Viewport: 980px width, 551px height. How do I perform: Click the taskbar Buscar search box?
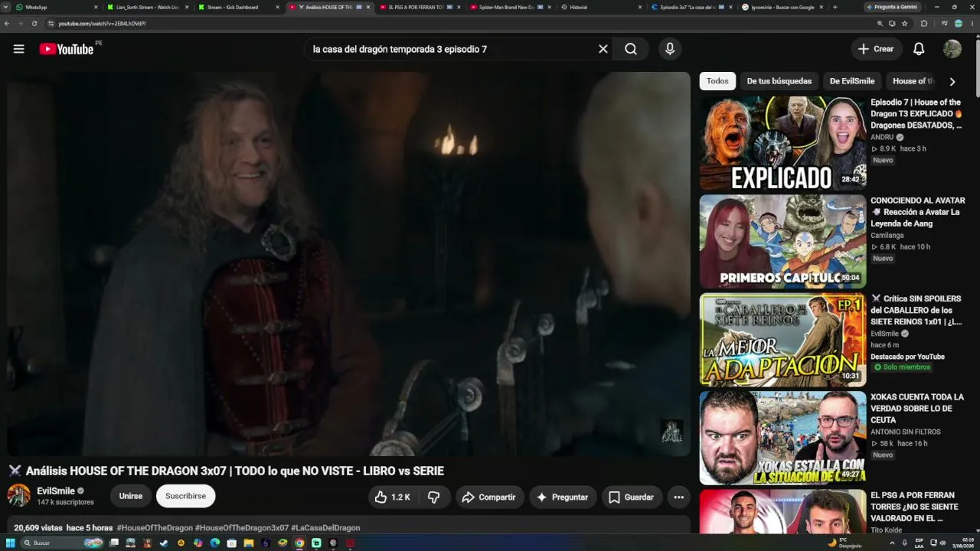61,543
